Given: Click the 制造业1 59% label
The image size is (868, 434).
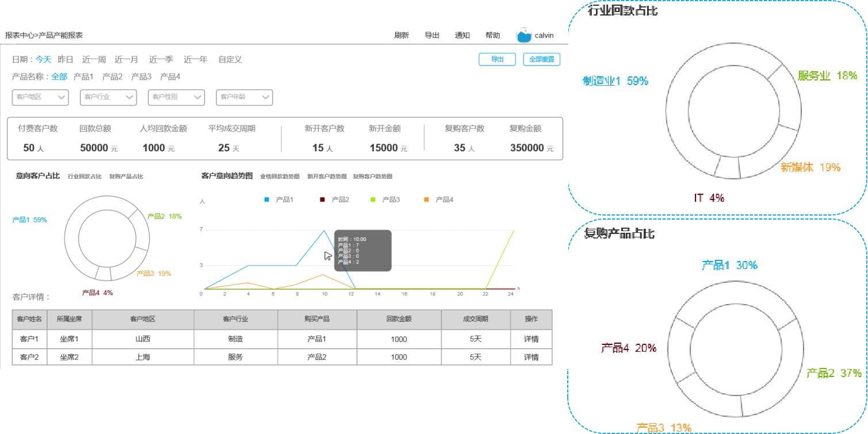Looking at the screenshot, I should tap(615, 81).
